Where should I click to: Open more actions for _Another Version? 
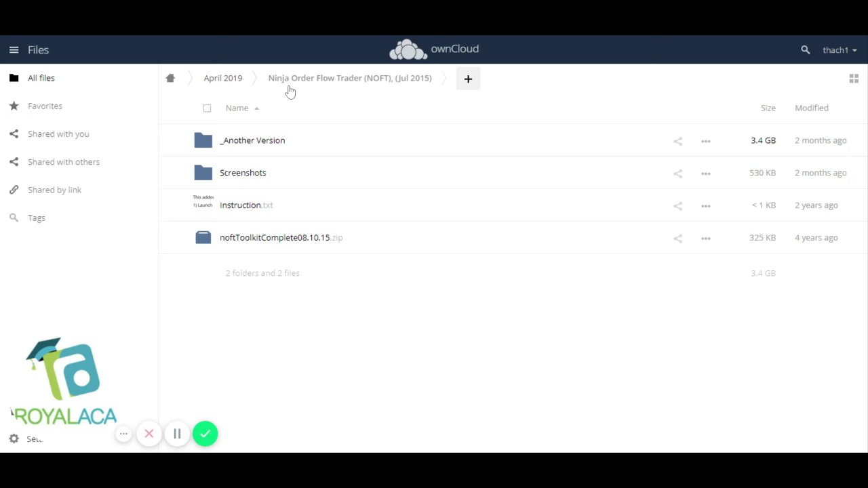click(706, 141)
